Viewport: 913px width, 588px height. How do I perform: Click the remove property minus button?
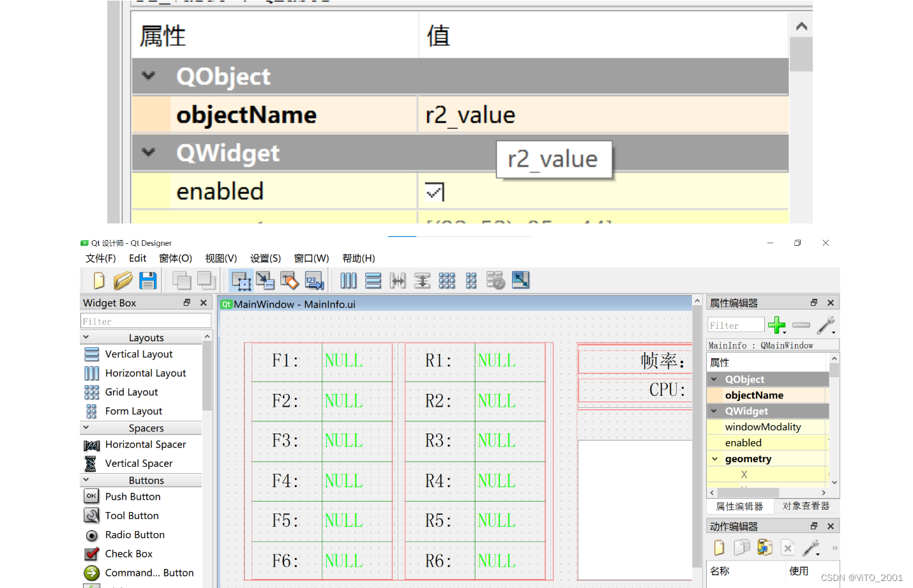tap(801, 325)
